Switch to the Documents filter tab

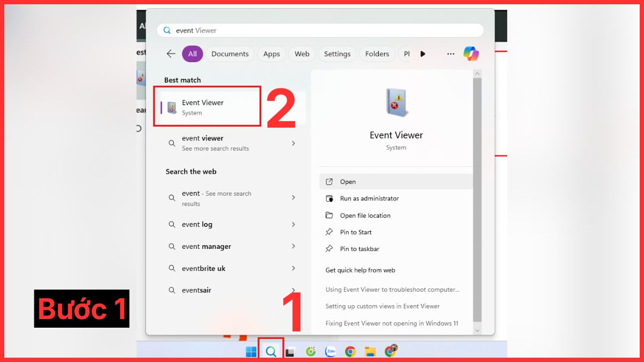(230, 54)
